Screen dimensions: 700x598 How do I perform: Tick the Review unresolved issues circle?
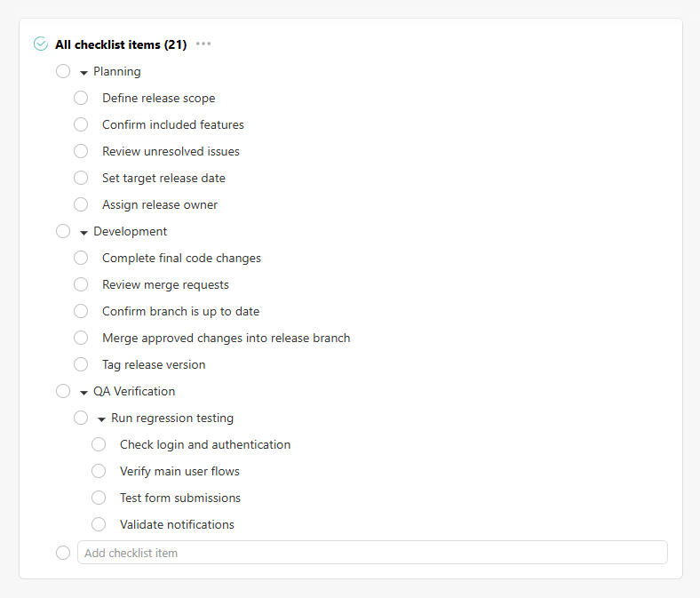81,151
